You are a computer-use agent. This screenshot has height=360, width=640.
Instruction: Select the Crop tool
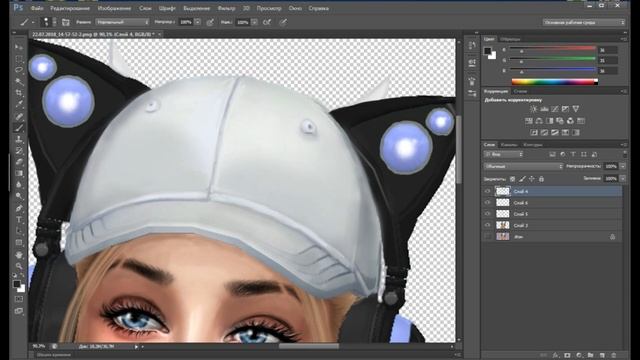point(19,93)
